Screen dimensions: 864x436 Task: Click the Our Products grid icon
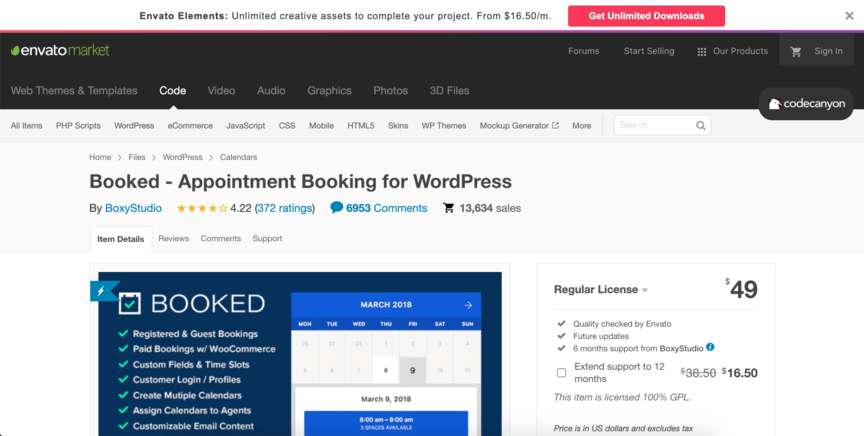coord(701,51)
